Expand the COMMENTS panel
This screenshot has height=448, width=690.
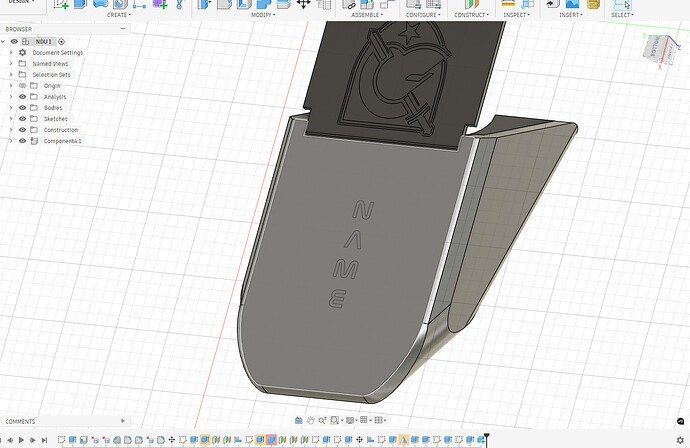(x=123, y=421)
